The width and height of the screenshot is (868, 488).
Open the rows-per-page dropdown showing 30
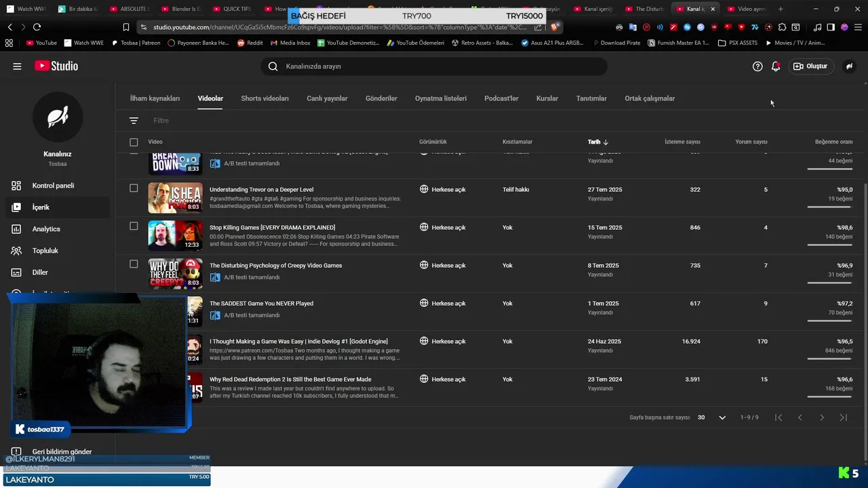[711, 418]
